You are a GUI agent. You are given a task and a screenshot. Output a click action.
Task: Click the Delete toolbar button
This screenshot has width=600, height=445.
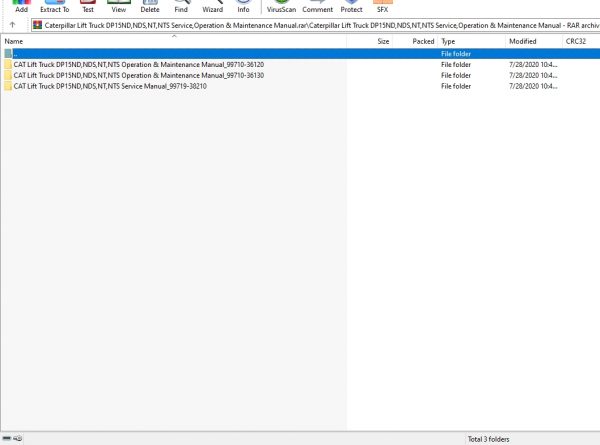point(150,7)
